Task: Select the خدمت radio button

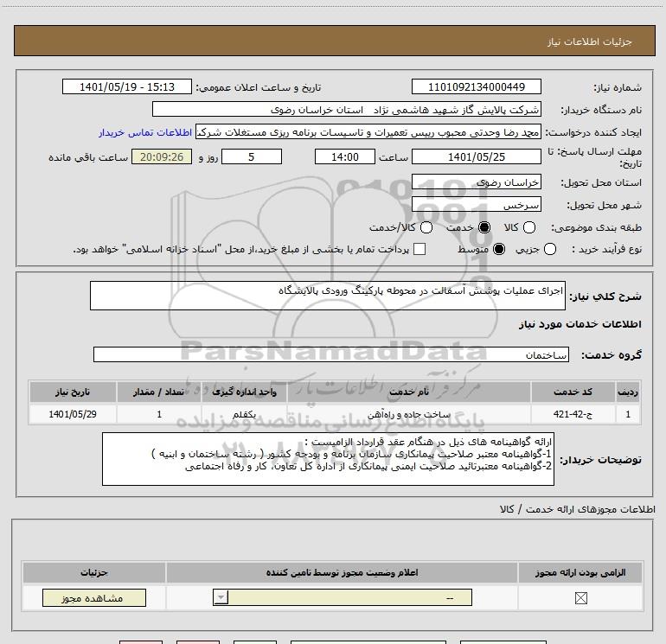Action: tap(484, 227)
